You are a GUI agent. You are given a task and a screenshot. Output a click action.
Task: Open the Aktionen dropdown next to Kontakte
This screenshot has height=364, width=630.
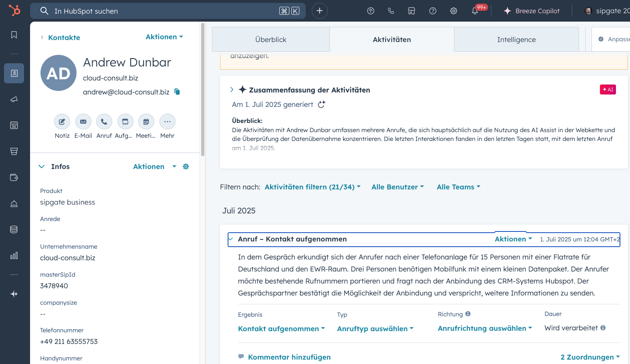pos(164,37)
